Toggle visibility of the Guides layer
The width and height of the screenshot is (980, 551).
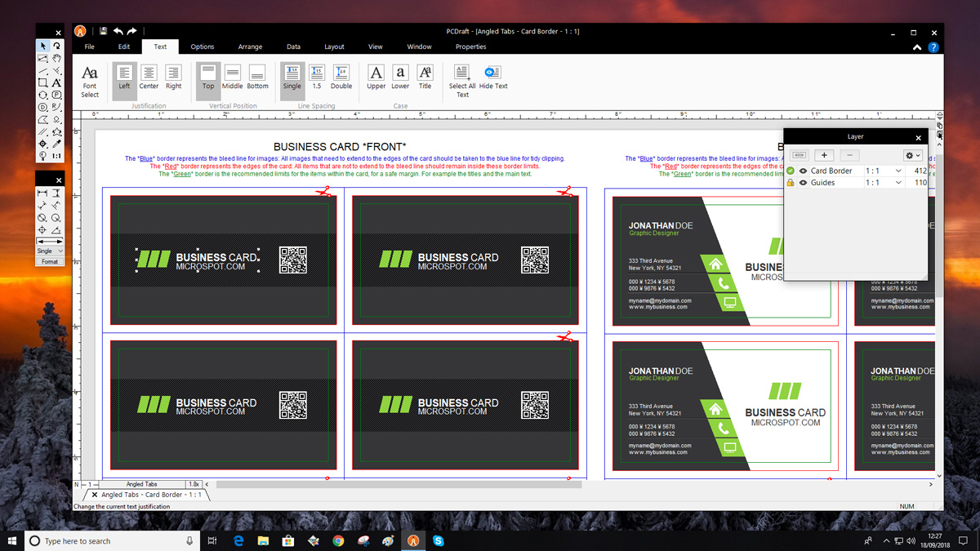point(803,182)
